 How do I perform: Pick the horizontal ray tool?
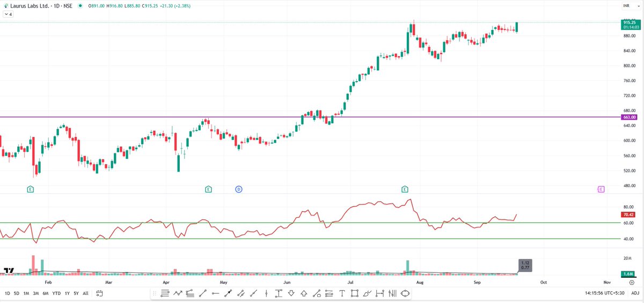click(216, 293)
